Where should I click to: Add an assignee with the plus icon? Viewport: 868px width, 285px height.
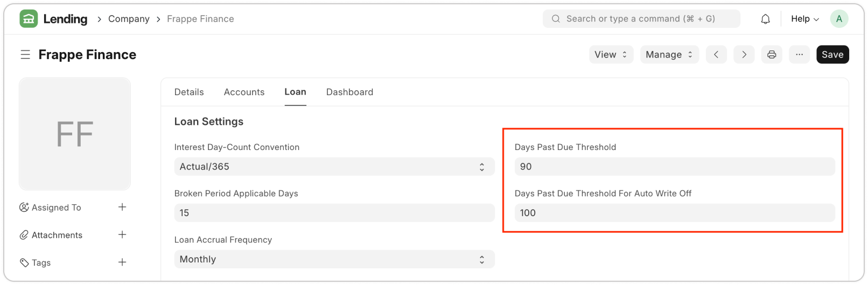pyautogui.click(x=122, y=207)
